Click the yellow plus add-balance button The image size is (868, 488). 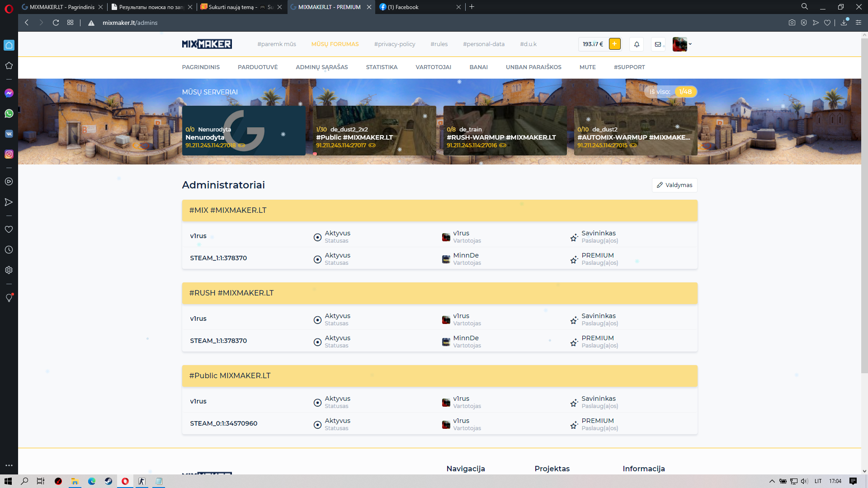point(614,44)
